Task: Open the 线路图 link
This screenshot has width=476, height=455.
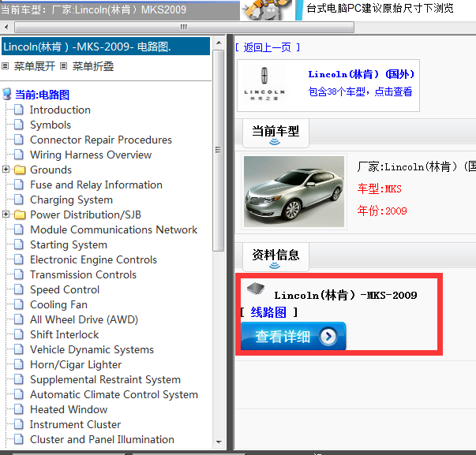Action: (268, 312)
